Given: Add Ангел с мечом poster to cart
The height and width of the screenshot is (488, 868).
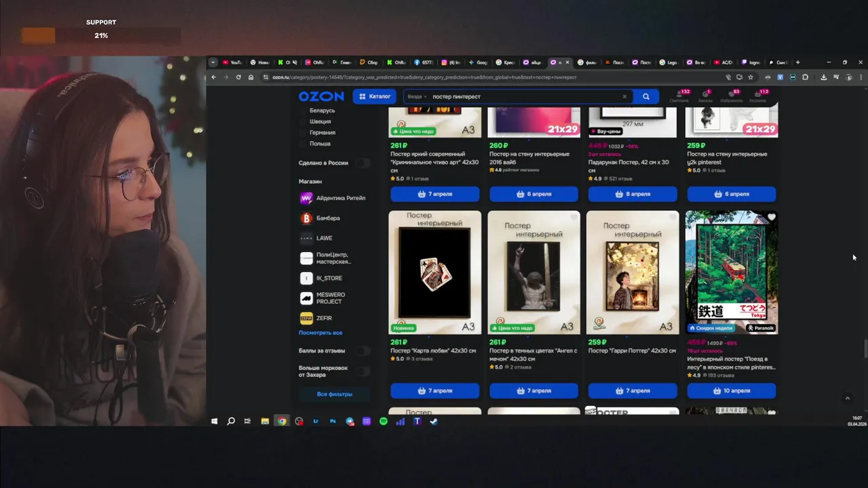Looking at the screenshot, I should coord(534,390).
